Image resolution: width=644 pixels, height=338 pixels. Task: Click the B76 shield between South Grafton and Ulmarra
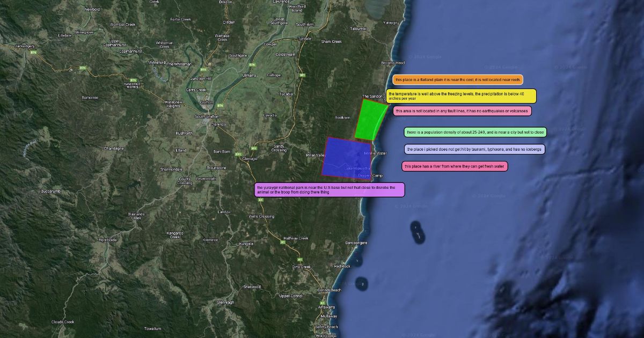220,106
